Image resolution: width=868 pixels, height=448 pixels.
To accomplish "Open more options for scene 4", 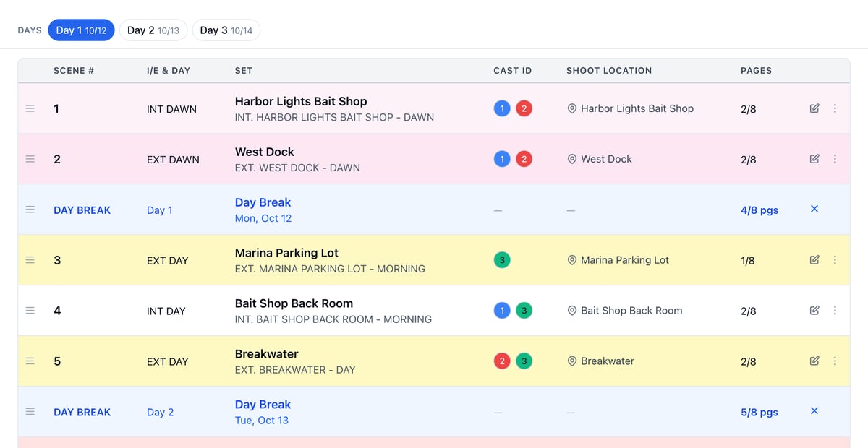I will 835,311.
